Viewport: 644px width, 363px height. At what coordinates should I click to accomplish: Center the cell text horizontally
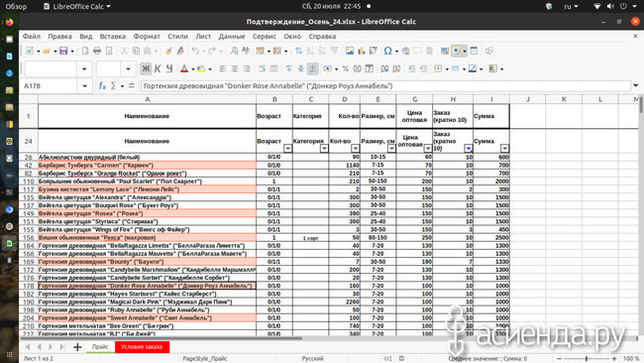click(x=235, y=68)
